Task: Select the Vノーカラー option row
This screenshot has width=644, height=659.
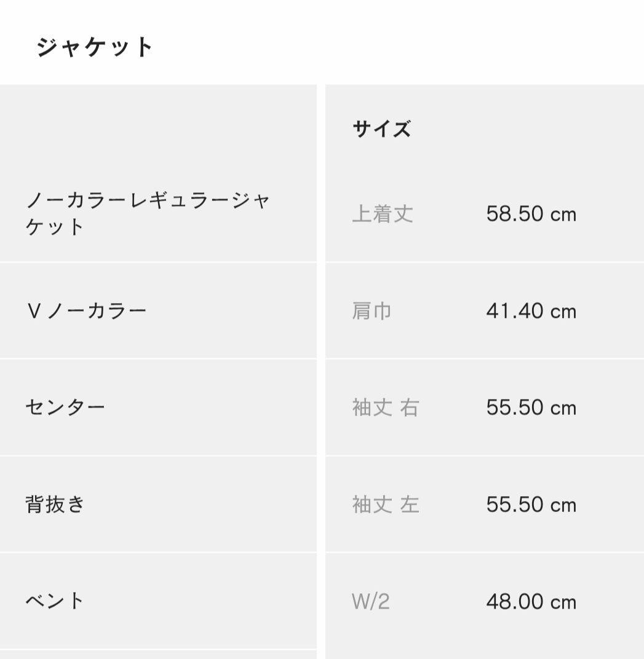Action: (86, 310)
